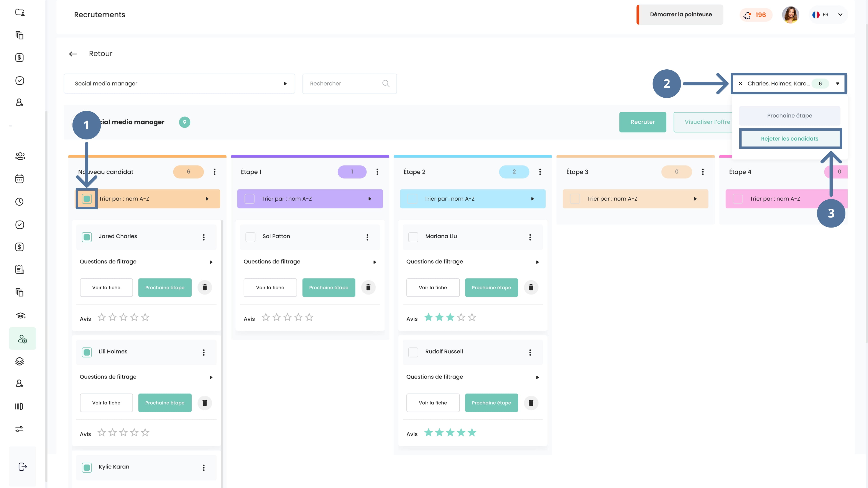Open the calendar icon in sidebar

click(20, 179)
